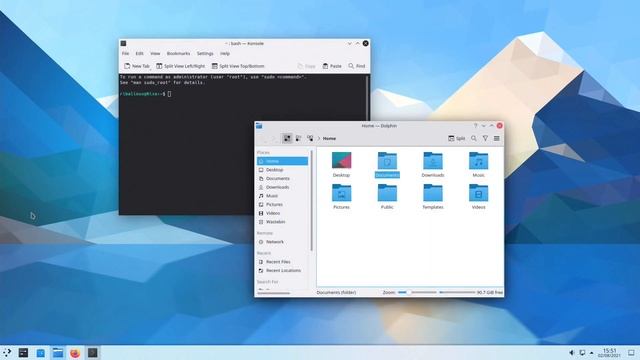Click the pager icon next to the launcher
This screenshot has width=640, height=360.
click(x=23, y=353)
